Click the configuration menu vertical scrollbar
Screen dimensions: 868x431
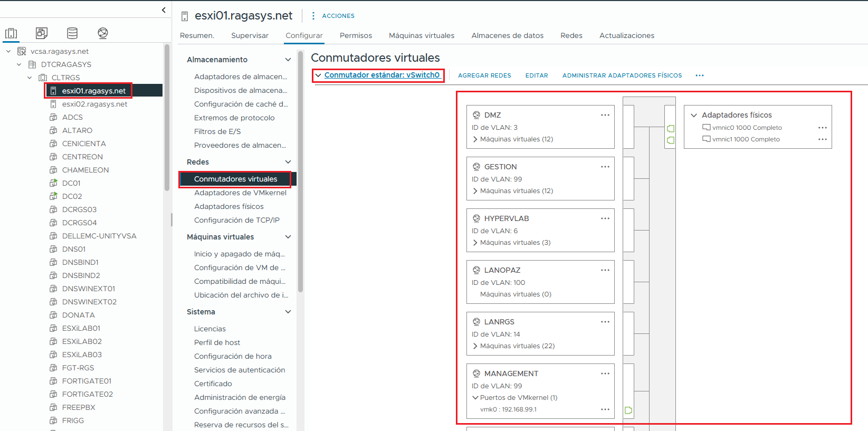click(x=300, y=171)
